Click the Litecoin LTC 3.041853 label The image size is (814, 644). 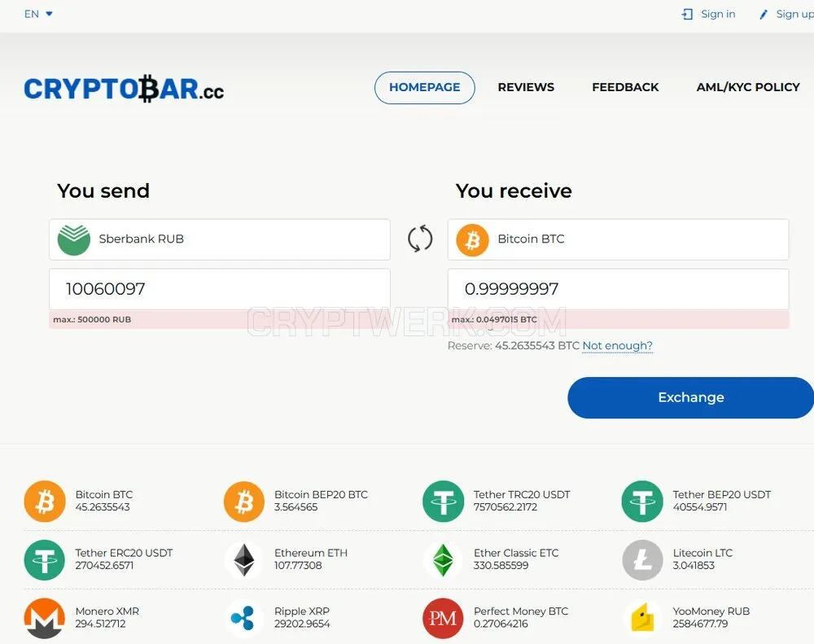[x=702, y=559]
